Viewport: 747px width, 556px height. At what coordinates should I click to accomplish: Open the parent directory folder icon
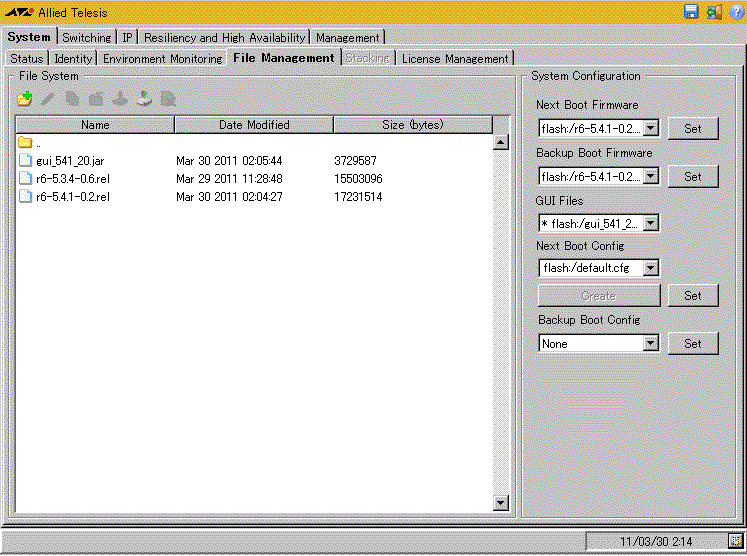click(25, 142)
